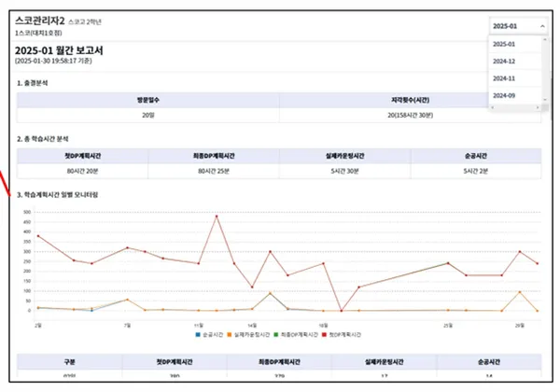The width and height of the screenshot is (560, 392).
Task: Collapse the 2025-01 month selector box
Action: tap(518, 26)
